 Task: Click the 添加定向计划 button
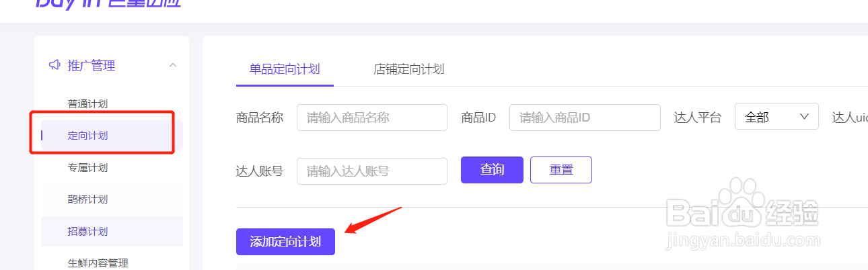pos(285,242)
